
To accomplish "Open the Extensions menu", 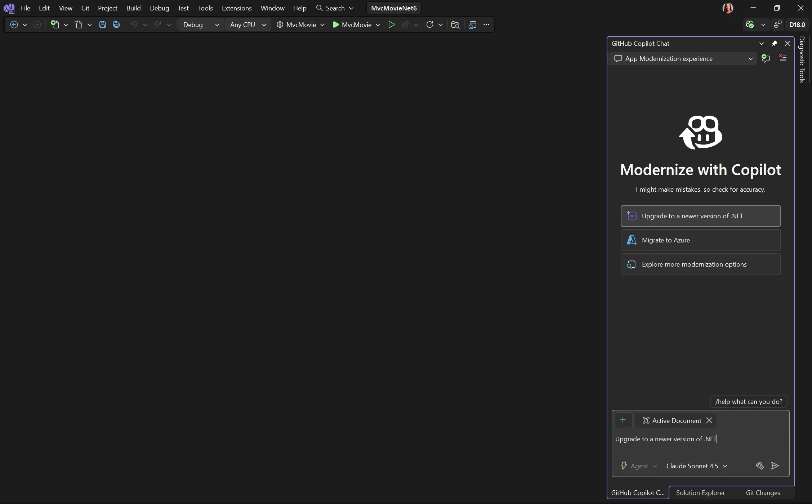I will pyautogui.click(x=236, y=8).
